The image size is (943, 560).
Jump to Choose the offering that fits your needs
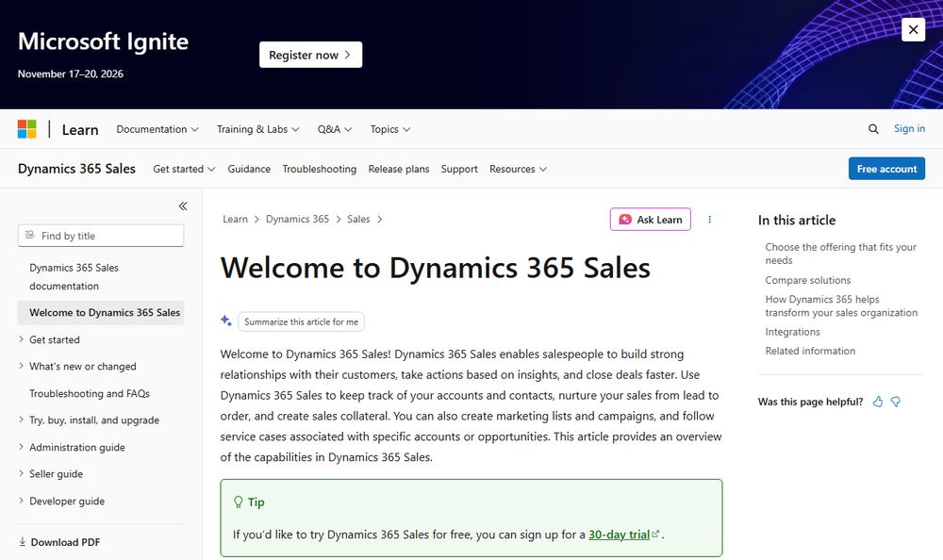840,254
